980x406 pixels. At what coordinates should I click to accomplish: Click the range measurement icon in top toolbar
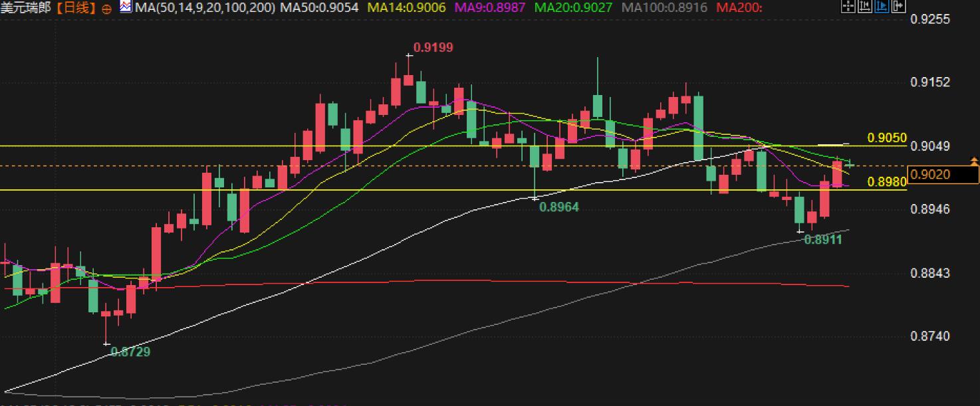click(865, 6)
